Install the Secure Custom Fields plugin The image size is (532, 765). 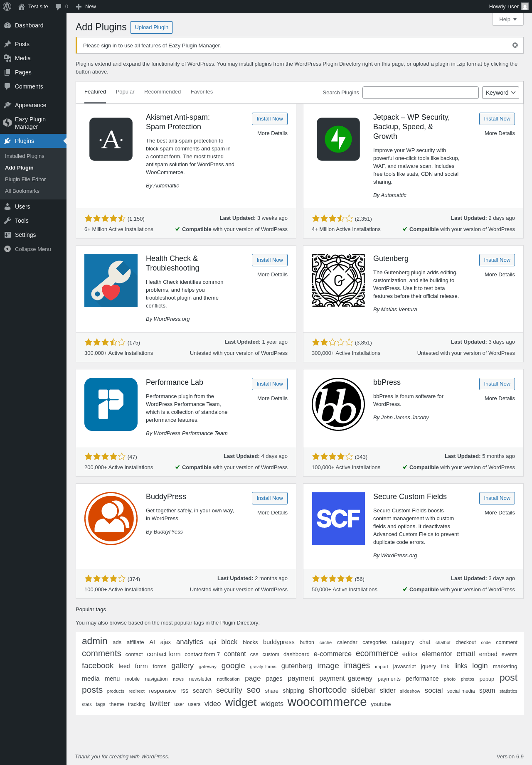point(497,498)
